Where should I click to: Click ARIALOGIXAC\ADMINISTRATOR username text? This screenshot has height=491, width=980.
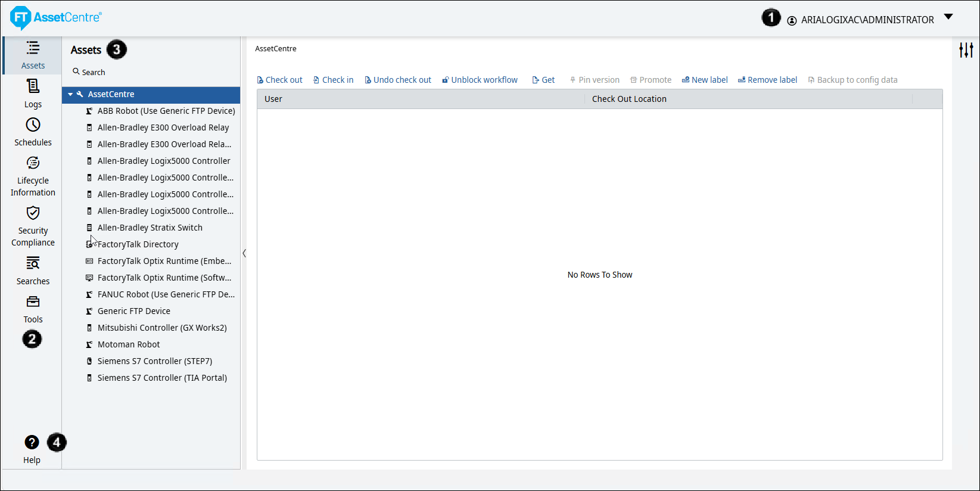point(867,20)
